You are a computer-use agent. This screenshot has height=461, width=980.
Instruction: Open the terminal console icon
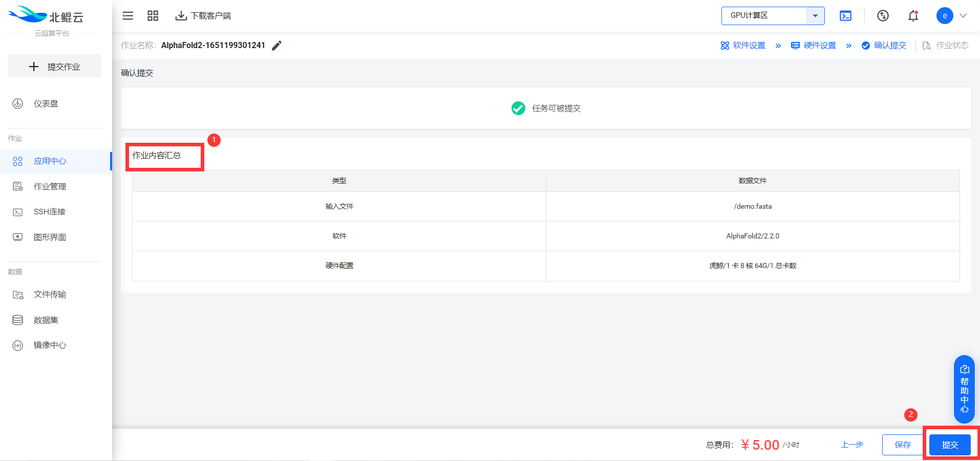point(845,16)
